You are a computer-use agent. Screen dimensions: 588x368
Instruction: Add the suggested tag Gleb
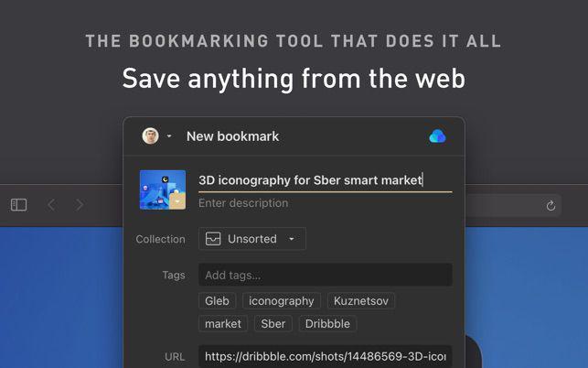click(x=217, y=301)
